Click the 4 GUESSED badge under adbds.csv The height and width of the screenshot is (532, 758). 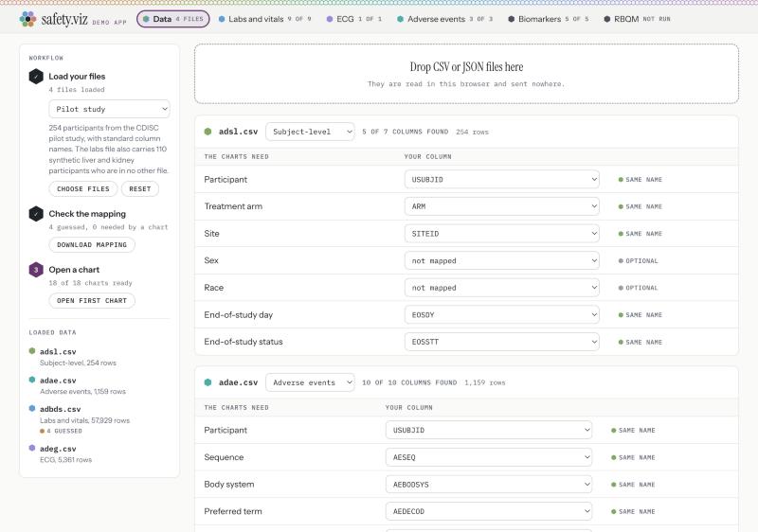click(x=61, y=431)
